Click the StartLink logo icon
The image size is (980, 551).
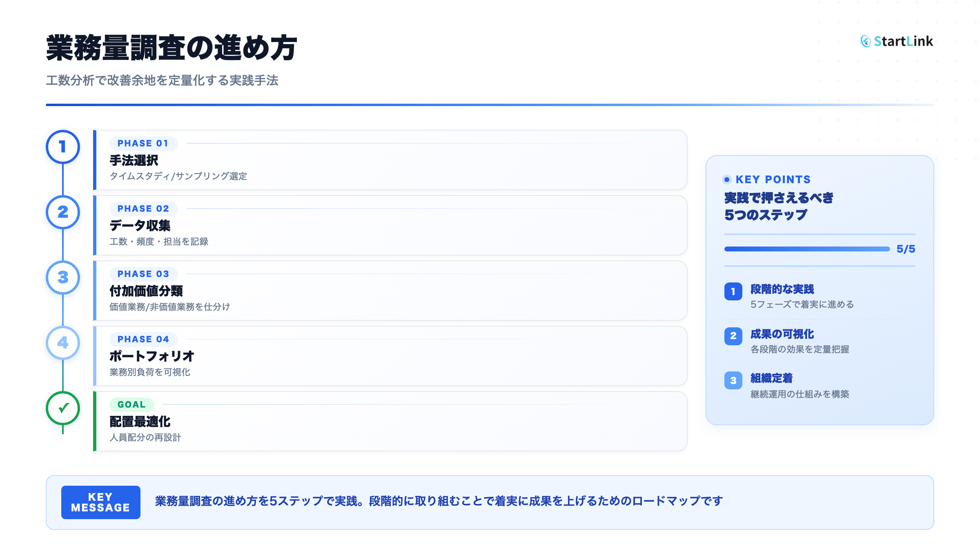[865, 41]
